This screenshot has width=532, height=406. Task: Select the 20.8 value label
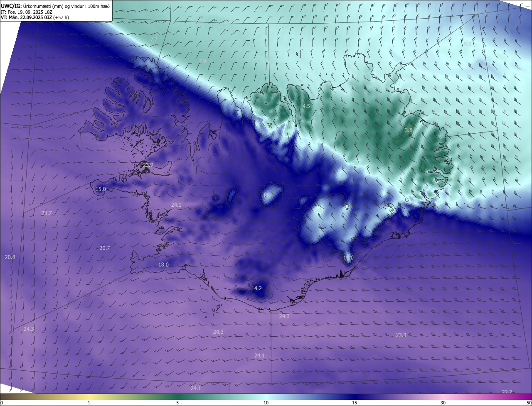(x=10, y=257)
